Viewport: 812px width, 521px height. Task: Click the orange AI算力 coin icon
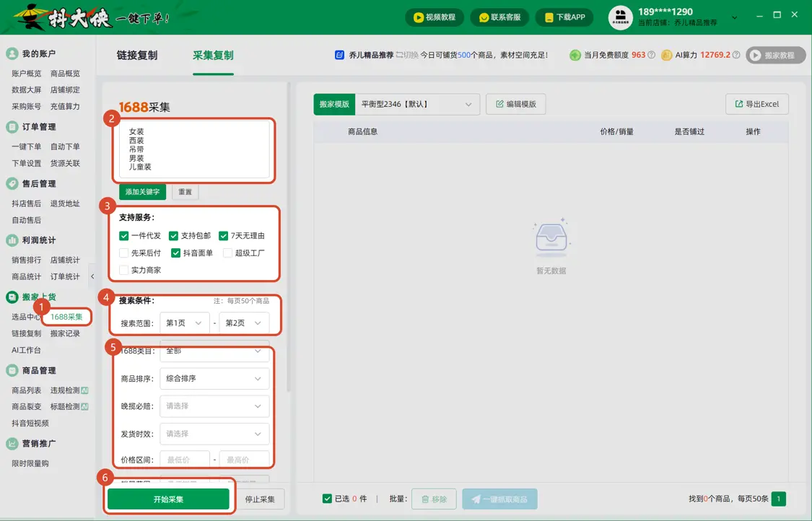coord(666,55)
